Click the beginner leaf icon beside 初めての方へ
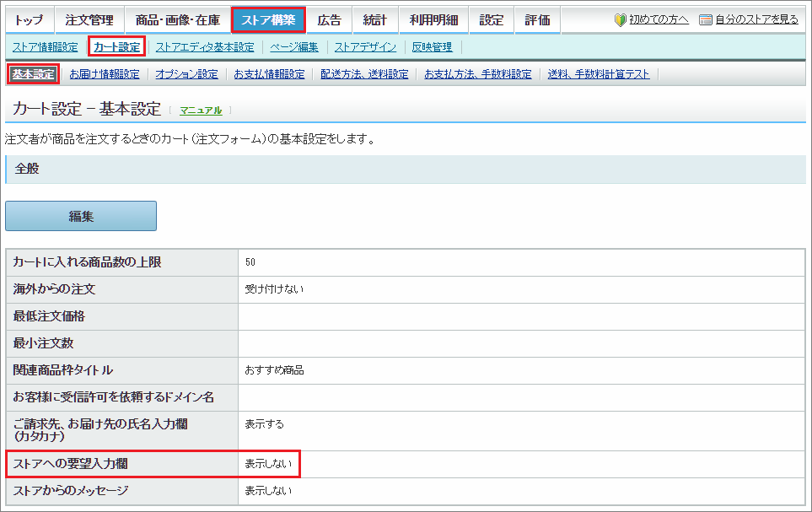Image resolution: width=812 pixels, height=512 pixels. 621,20
